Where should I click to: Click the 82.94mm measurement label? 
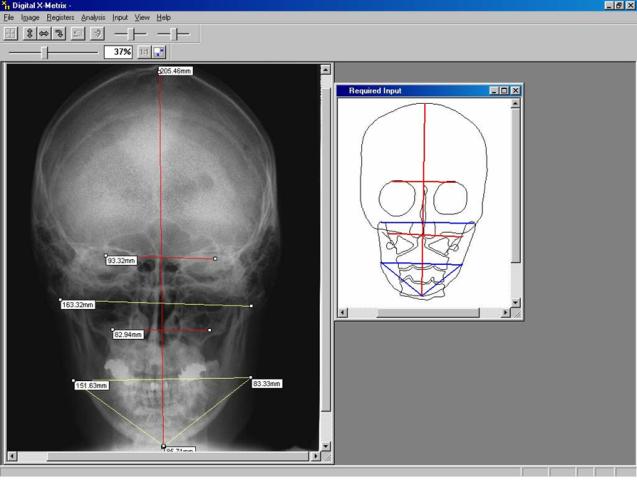point(128,335)
